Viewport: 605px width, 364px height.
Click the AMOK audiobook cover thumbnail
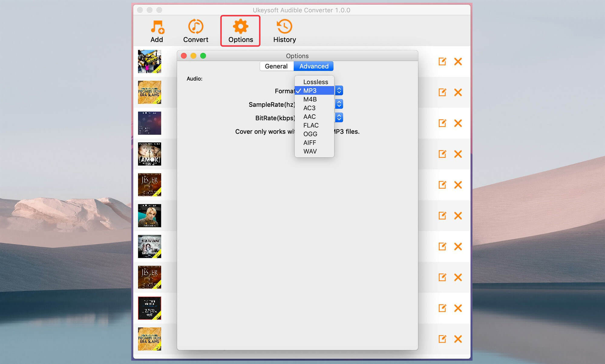pos(149,154)
